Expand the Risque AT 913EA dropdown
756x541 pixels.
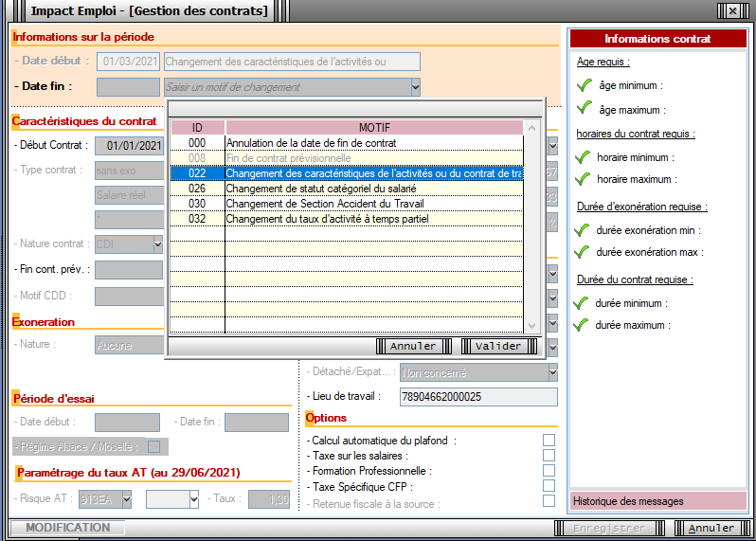127,499
